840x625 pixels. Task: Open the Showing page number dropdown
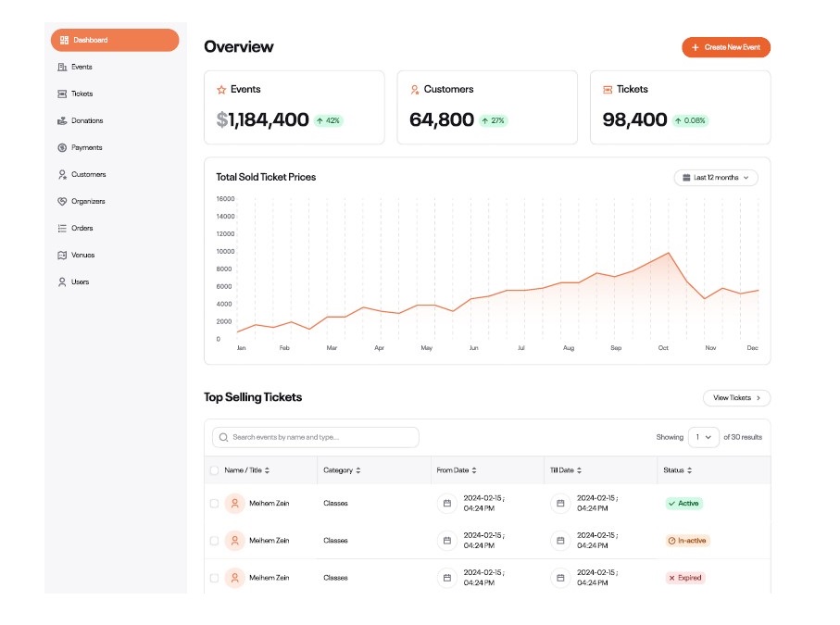click(703, 437)
